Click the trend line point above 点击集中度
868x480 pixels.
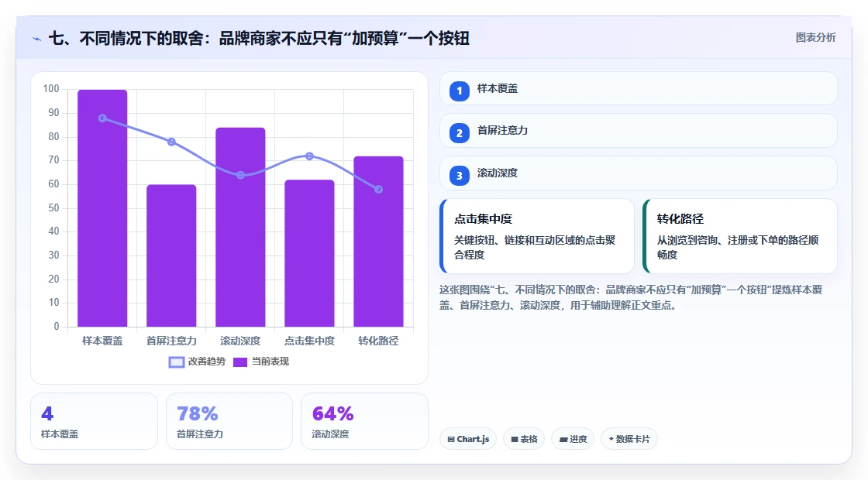tap(309, 156)
